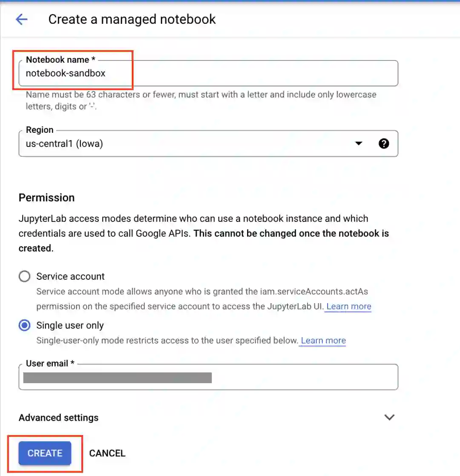Click the "Single user only" option label text
Image resolution: width=460 pixels, height=476 pixels.
pos(70,326)
